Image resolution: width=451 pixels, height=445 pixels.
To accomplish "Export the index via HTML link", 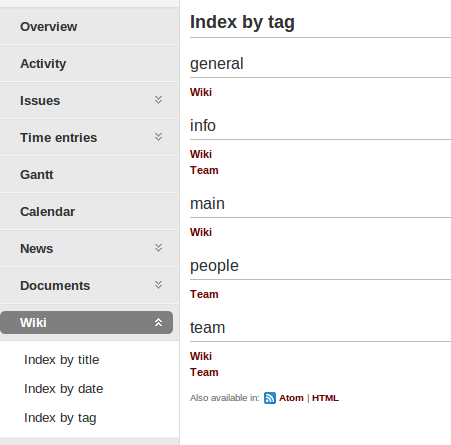I will coord(325,398).
